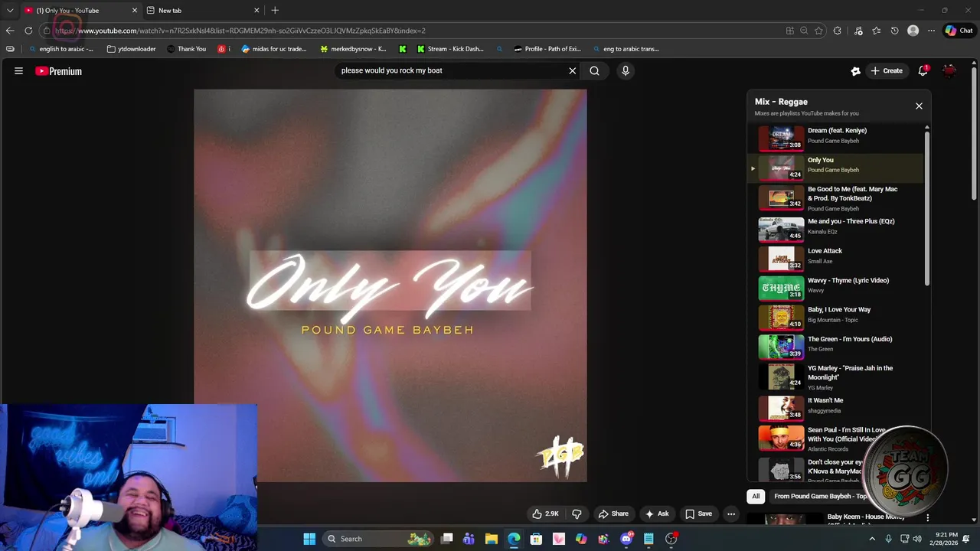980x551 pixels.
Task: Open the browser profile avatar
Action: [x=913, y=31]
